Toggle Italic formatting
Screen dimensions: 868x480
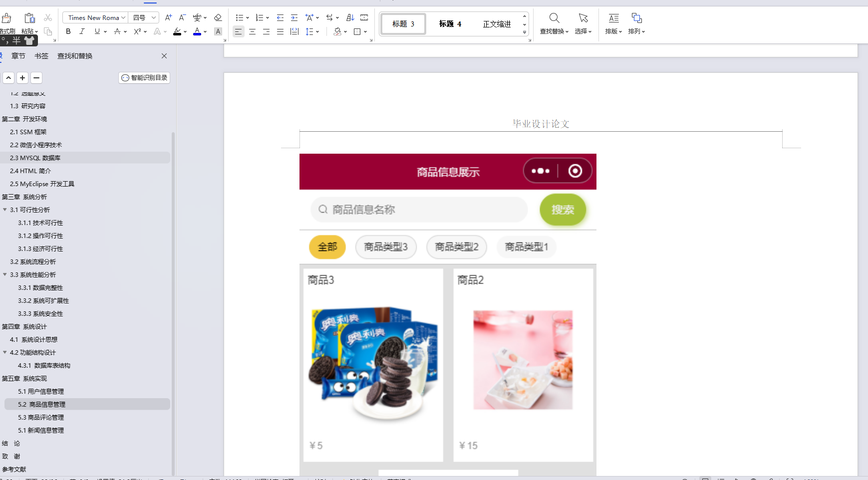(82, 31)
